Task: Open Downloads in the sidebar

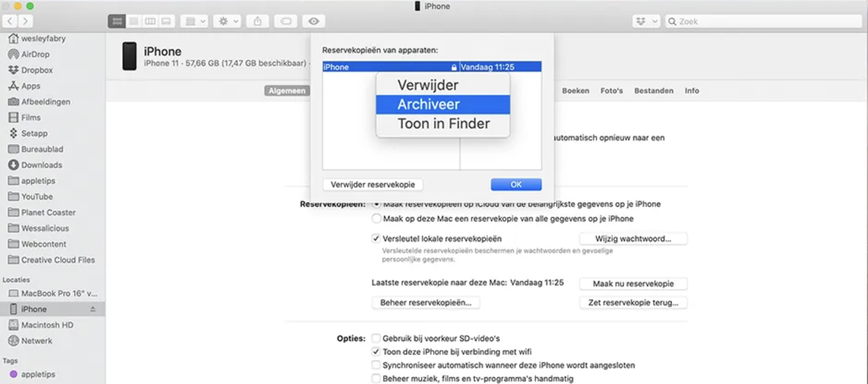Action: (35, 165)
